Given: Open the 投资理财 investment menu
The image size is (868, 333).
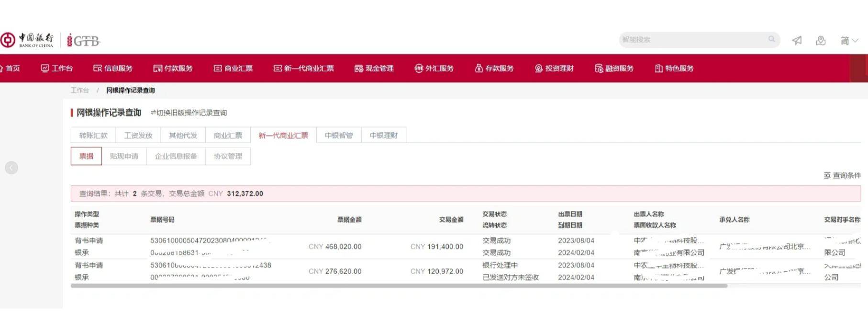Looking at the screenshot, I should [554, 69].
